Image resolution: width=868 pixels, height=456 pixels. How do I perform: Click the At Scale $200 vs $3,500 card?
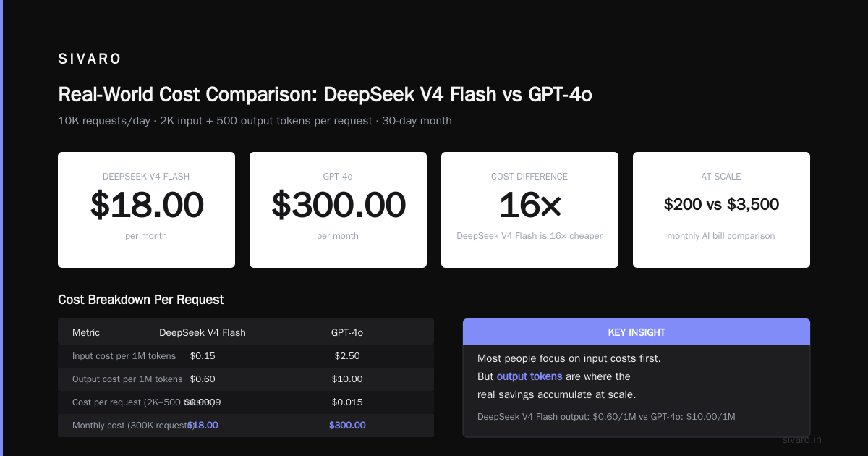721,210
